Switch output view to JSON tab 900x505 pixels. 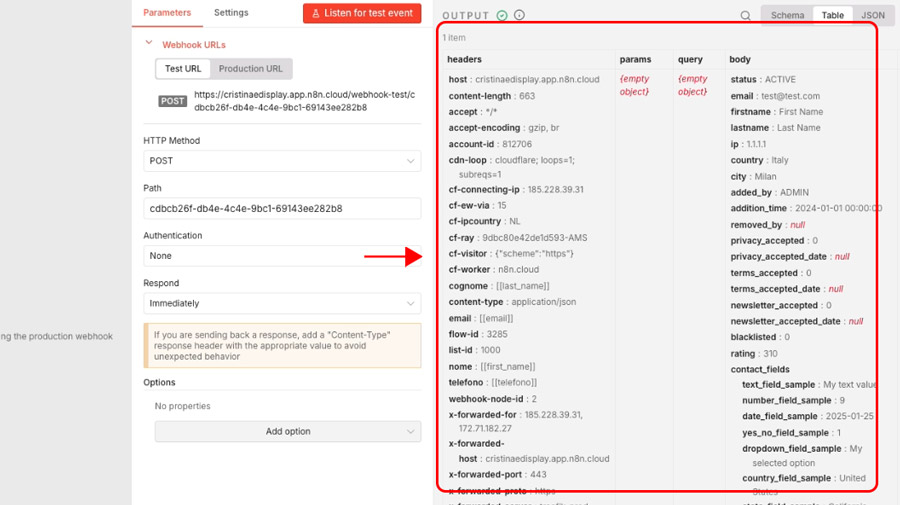(x=872, y=16)
